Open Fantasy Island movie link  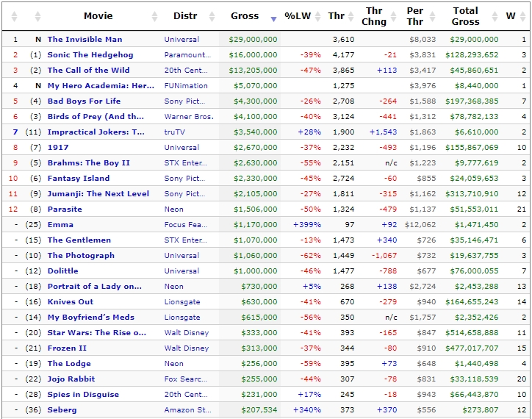(x=79, y=179)
